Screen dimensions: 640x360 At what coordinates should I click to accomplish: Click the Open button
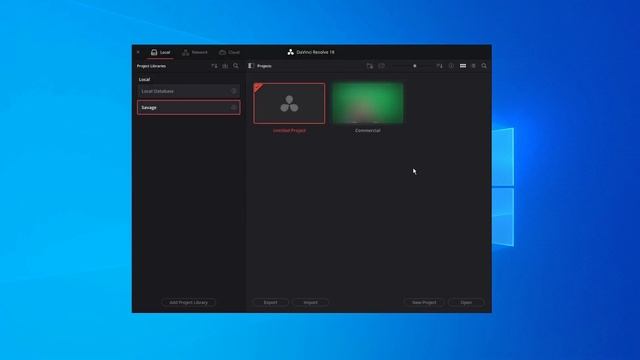[x=466, y=302]
